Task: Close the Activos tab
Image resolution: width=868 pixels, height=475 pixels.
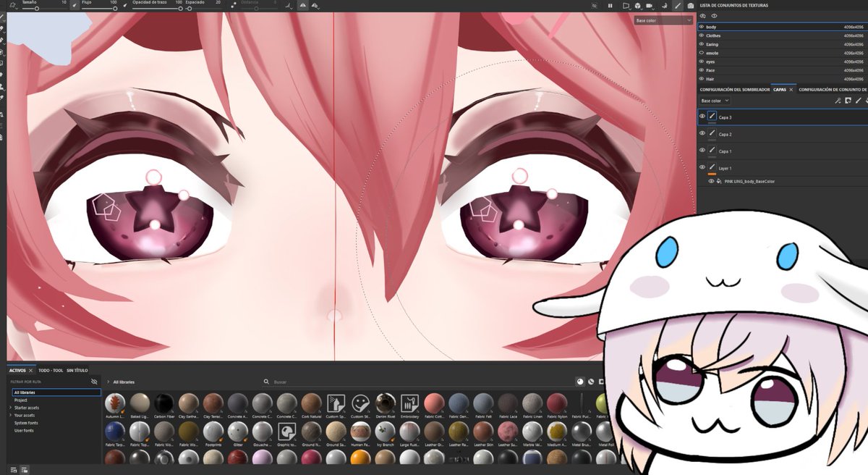Action: [31, 370]
